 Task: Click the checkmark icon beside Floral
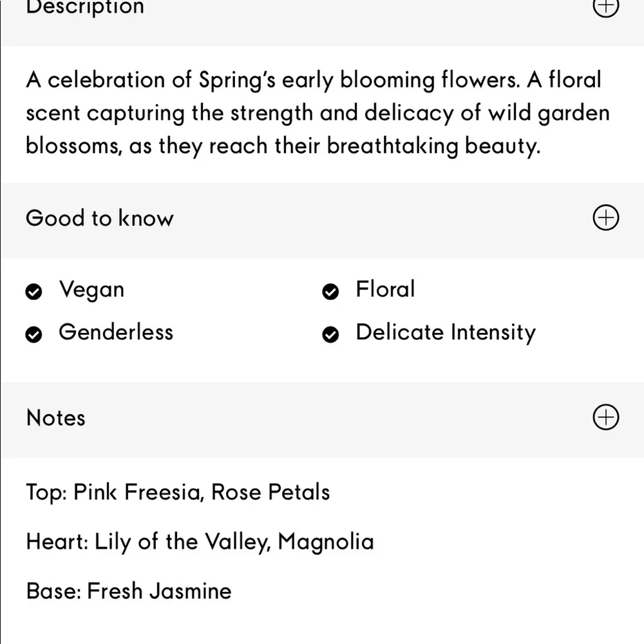[330, 292]
